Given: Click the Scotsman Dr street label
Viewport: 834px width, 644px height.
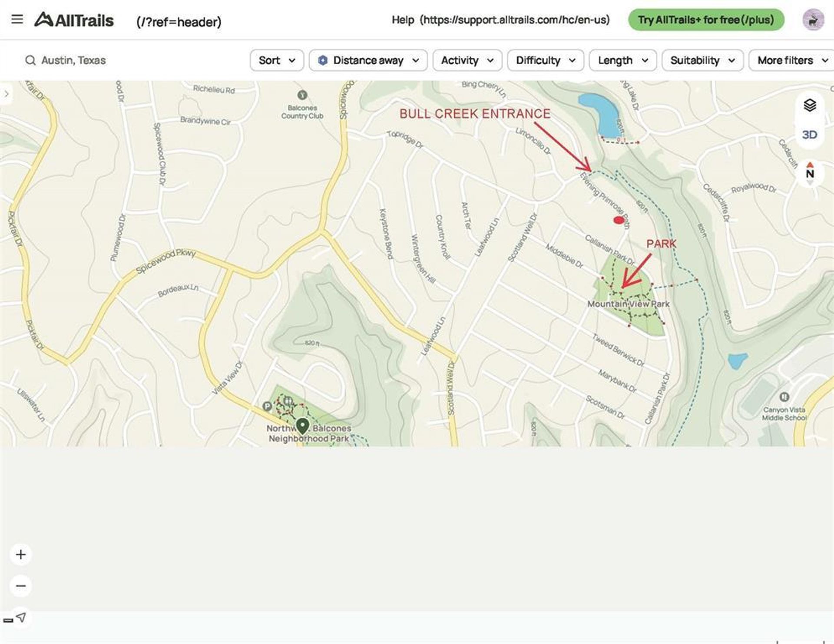Looking at the screenshot, I should pyautogui.click(x=605, y=407).
